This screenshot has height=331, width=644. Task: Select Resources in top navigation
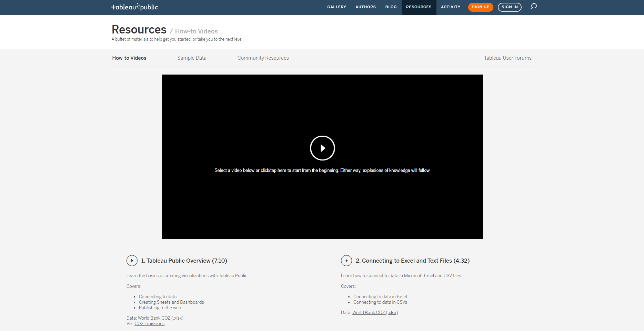tap(419, 7)
